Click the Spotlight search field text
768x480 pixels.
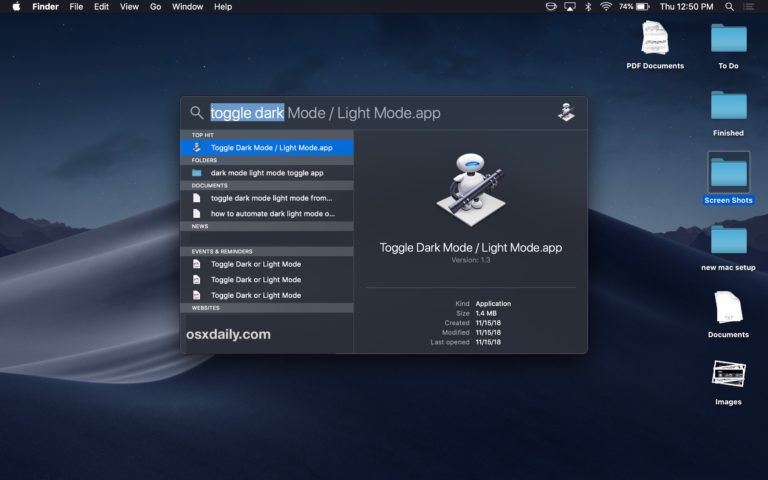[325, 113]
